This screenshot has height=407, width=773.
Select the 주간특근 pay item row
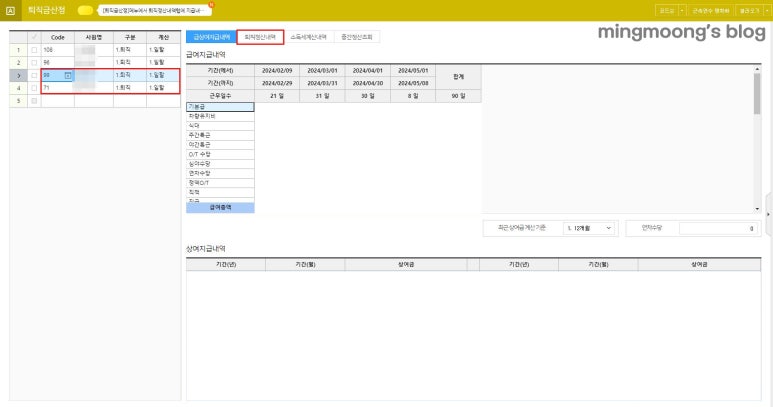coord(220,135)
